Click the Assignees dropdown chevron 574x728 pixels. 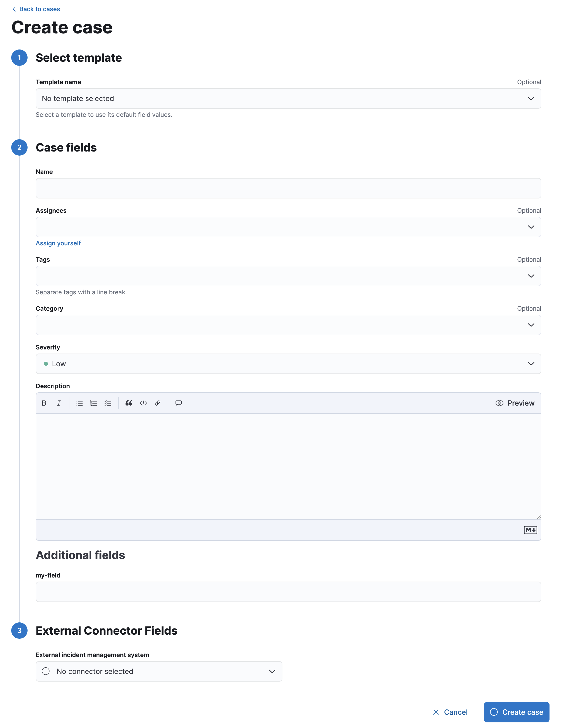click(x=531, y=227)
